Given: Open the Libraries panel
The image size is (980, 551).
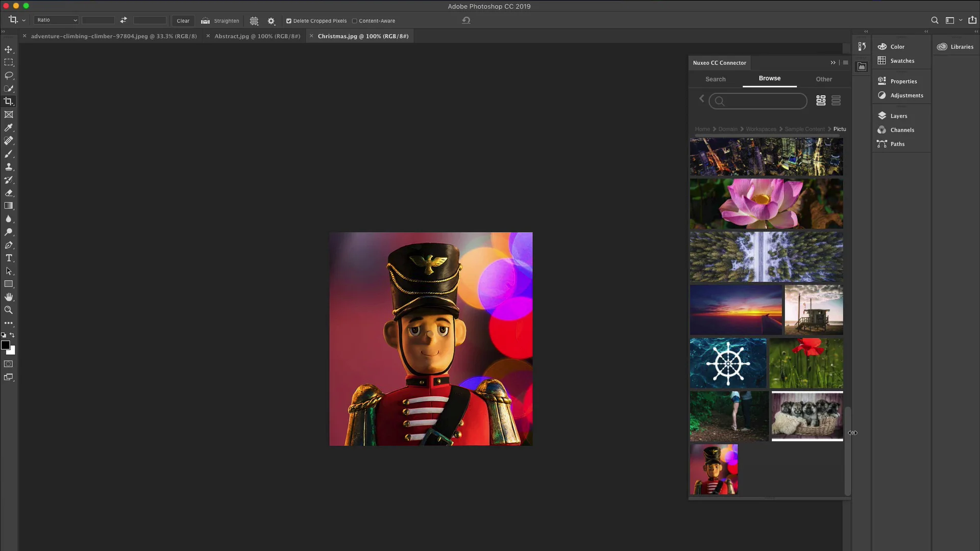Looking at the screenshot, I should (x=956, y=46).
